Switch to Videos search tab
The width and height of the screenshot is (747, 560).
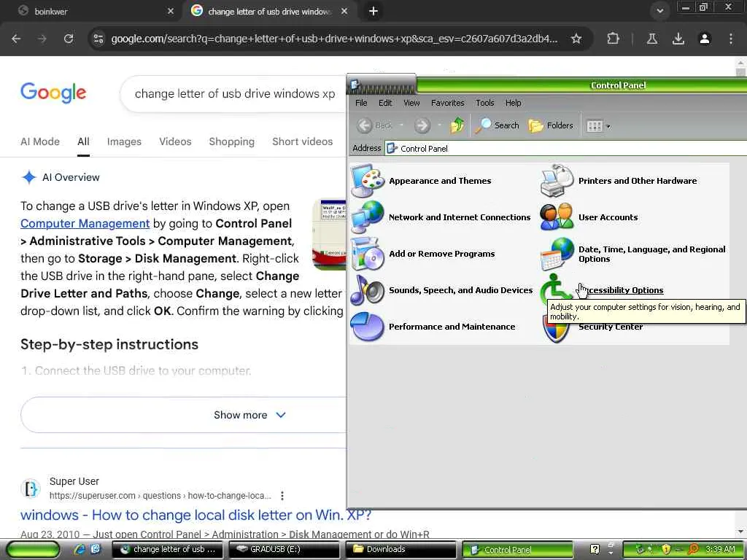[x=175, y=141]
